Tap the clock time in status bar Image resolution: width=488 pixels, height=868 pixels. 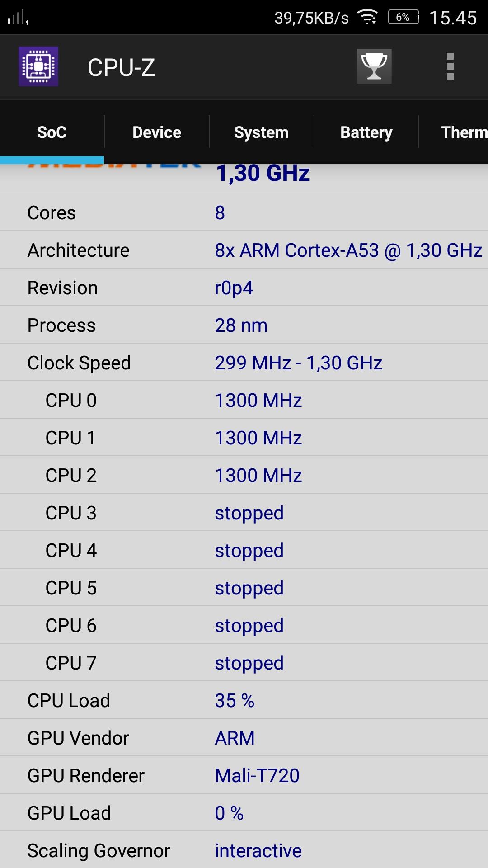(453, 18)
